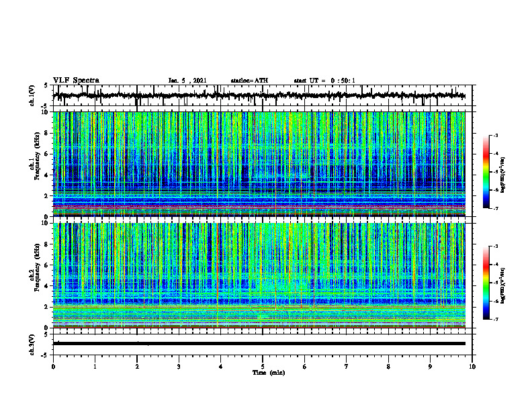Click the "VLF Spectra" title text
The width and height of the screenshot is (532, 411).
click(x=76, y=81)
